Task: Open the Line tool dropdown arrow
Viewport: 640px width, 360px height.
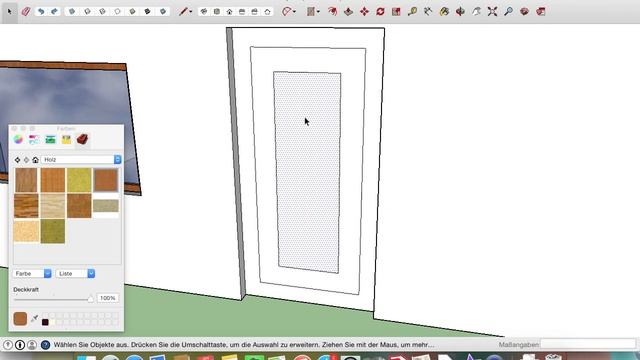Action: point(191,12)
